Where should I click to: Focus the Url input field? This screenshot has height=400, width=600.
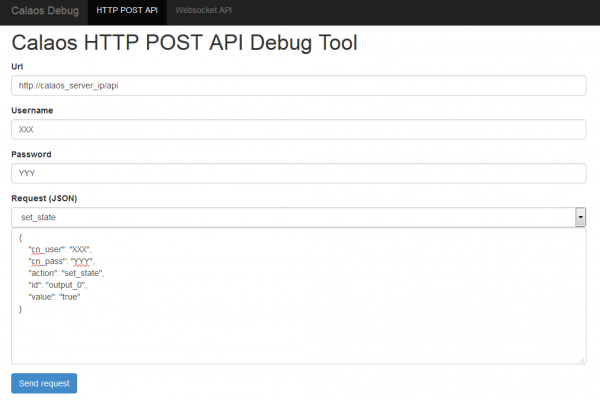click(x=298, y=85)
